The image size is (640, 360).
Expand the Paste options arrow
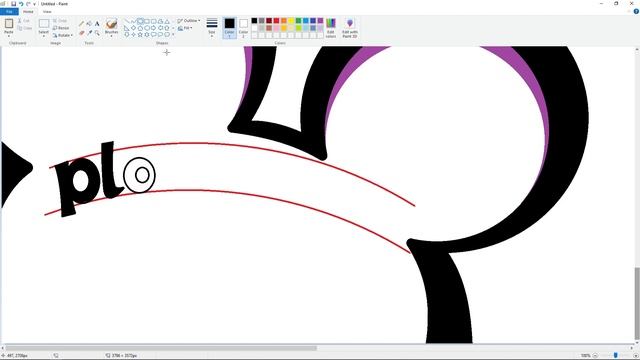[9, 35]
